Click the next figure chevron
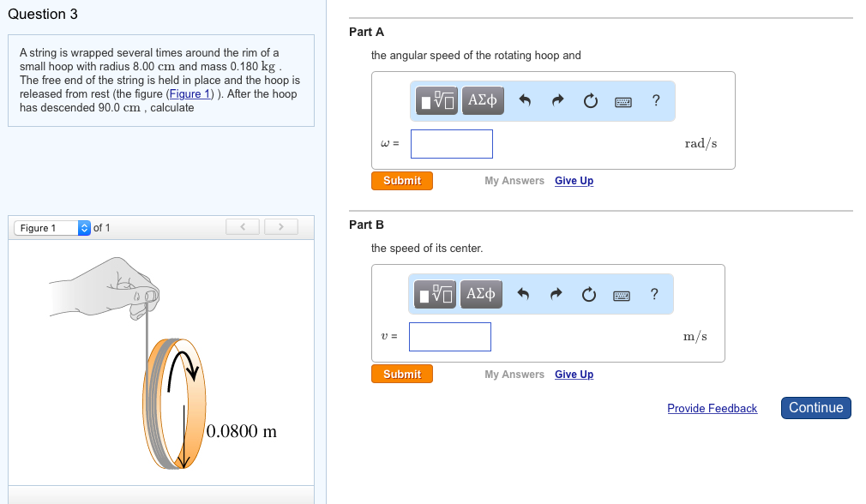 (x=281, y=226)
